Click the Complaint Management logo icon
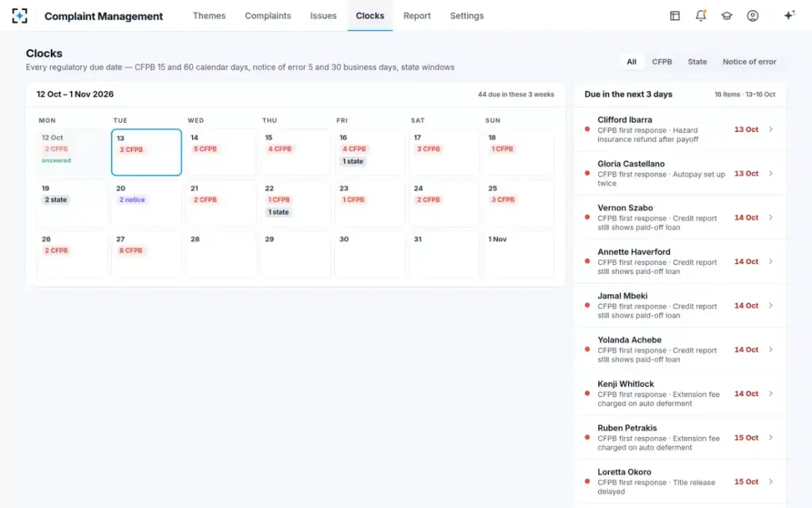812x508 pixels. pos(20,16)
